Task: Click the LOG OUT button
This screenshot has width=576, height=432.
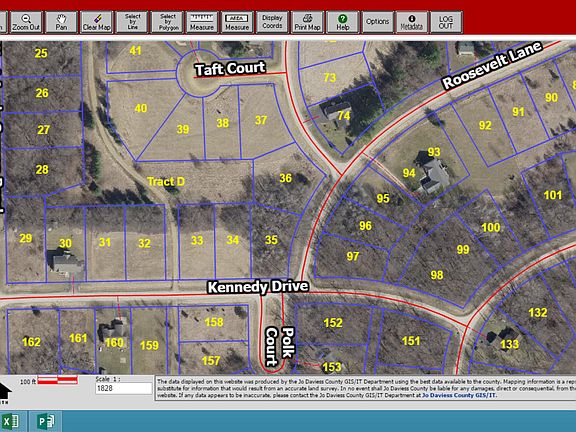Action: pyautogui.click(x=446, y=22)
